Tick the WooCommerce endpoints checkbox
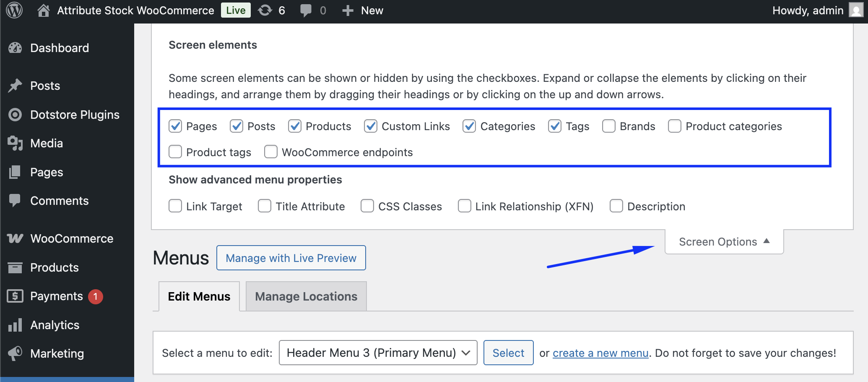Viewport: 868px width, 382px height. pyautogui.click(x=271, y=152)
